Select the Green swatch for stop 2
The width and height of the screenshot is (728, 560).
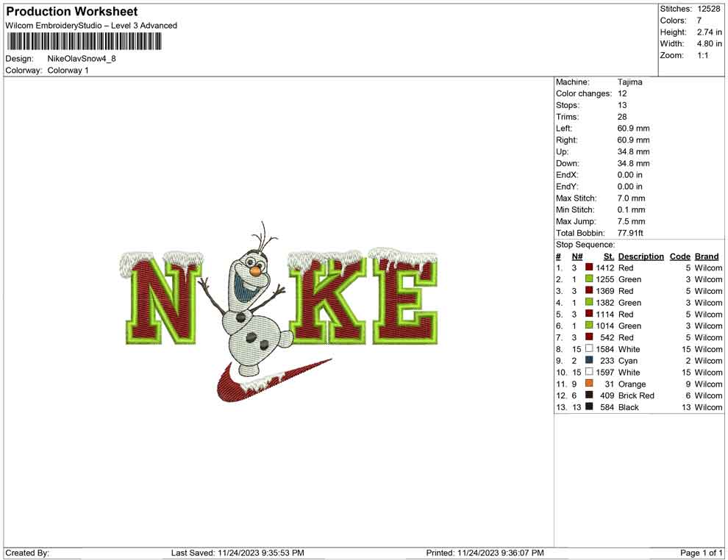(x=588, y=279)
